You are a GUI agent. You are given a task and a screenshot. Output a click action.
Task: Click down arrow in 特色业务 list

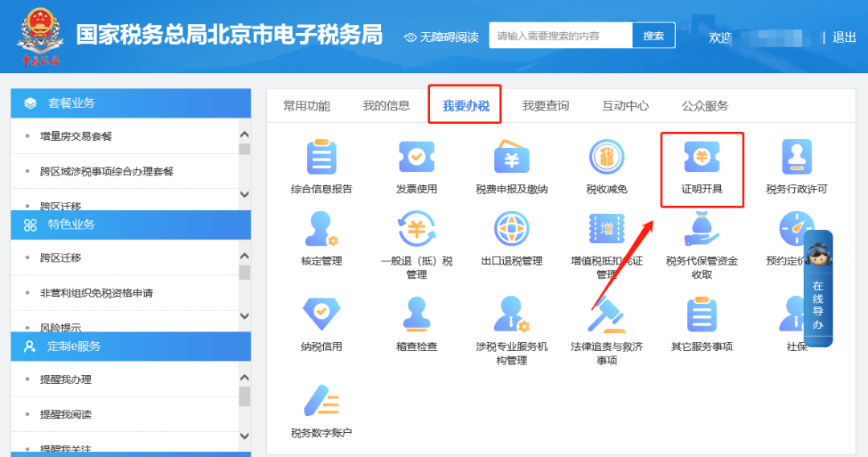pyautogui.click(x=244, y=316)
